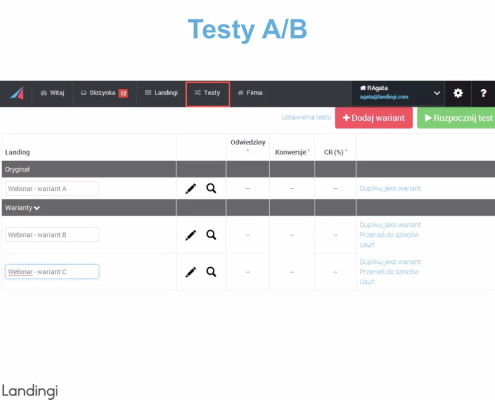The image size is (495, 400).
Task: Open the Firma menu item
Action: (250, 93)
